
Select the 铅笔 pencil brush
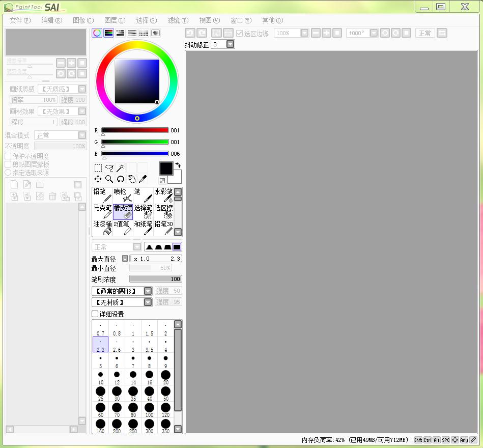pos(102,195)
